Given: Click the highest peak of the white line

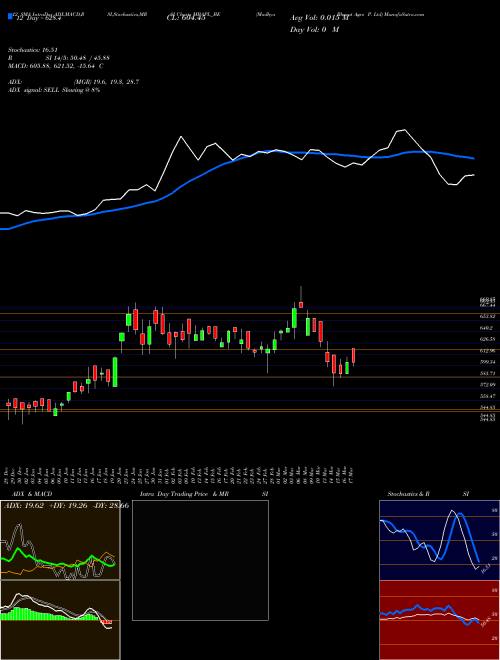Looking at the screenshot, I should pyautogui.click(x=404, y=130).
